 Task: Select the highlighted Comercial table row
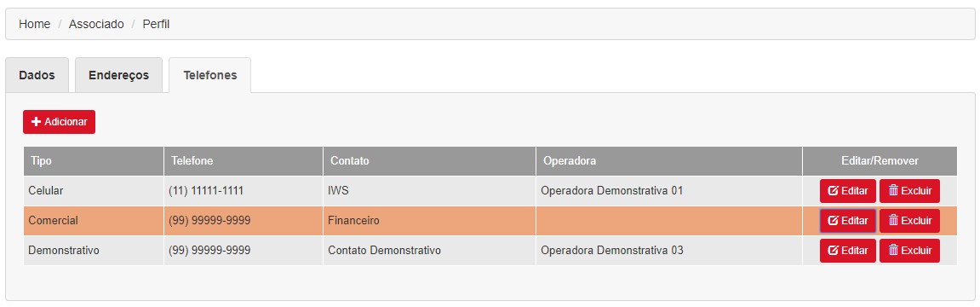coord(490,221)
